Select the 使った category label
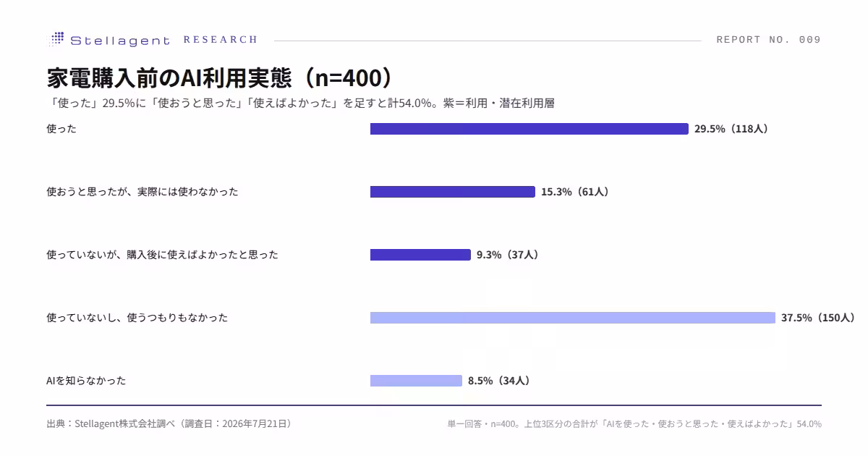The image size is (868, 456). (x=61, y=129)
